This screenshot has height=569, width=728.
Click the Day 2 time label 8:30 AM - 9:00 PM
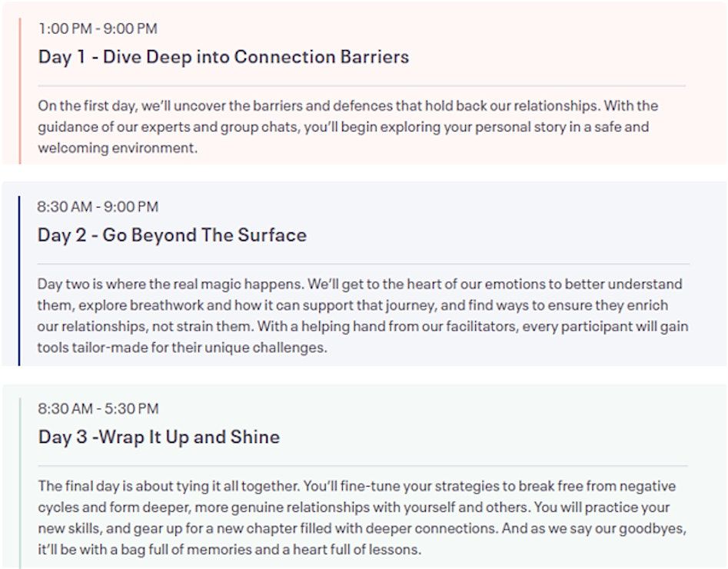[x=98, y=206]
